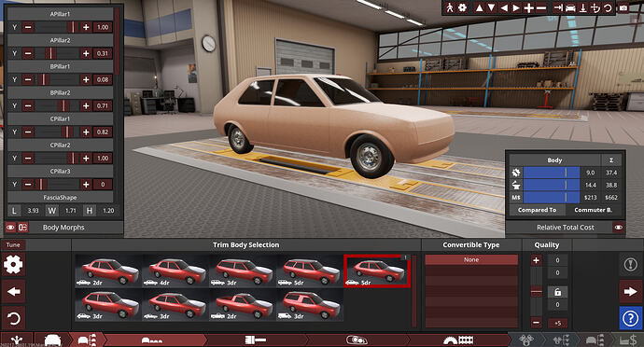Click the warning exclamation circle icon
644x347 pixels.
click(x=630, y=265)
